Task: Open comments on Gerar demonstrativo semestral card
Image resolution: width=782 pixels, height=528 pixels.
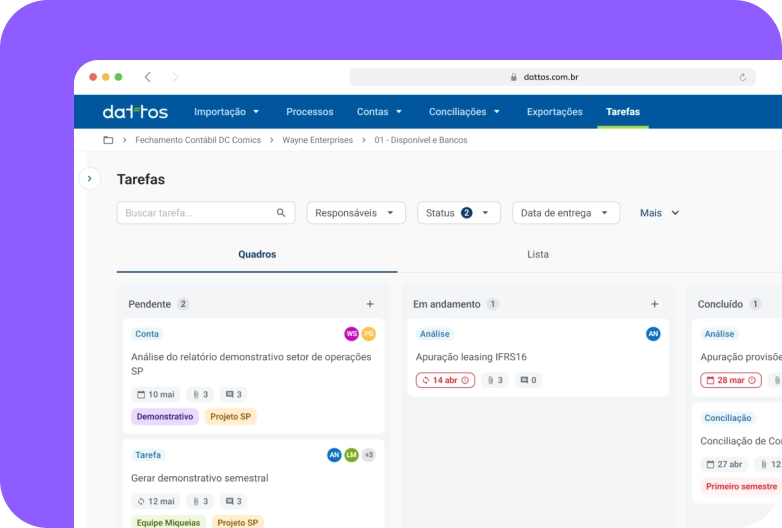Action: point(233,501)
